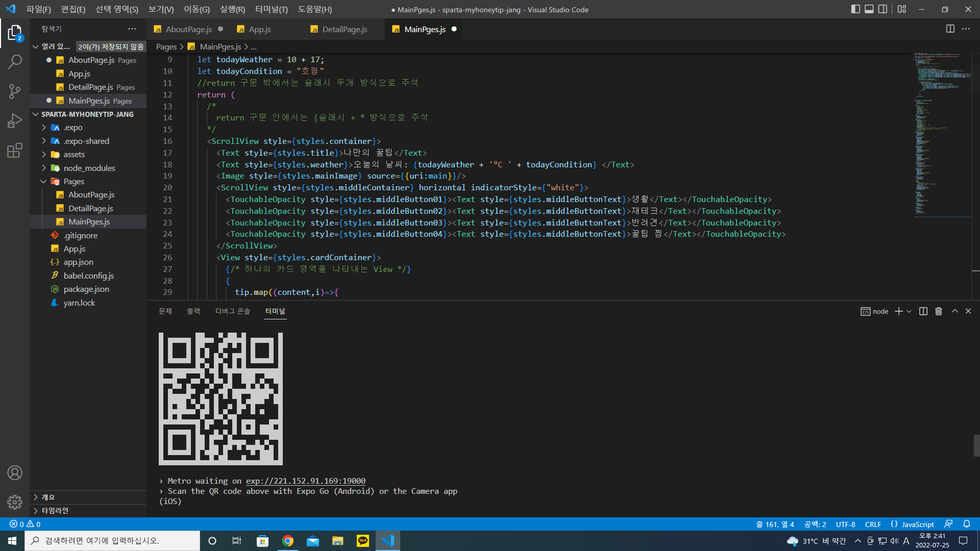The height and width of the screenshot is (551, 980).
Task: Click the Pages breadcrumb segment
Action: click(166, 46)
